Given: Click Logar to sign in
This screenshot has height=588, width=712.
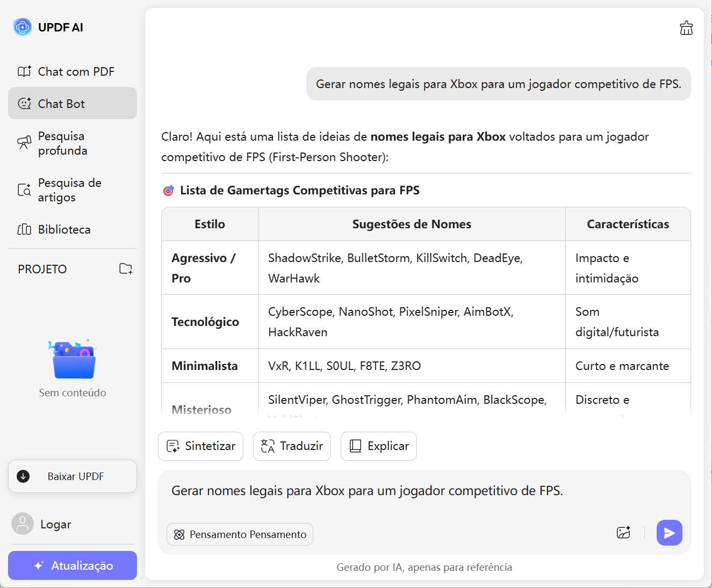Looking at the screenshot, I should point(56,525).
